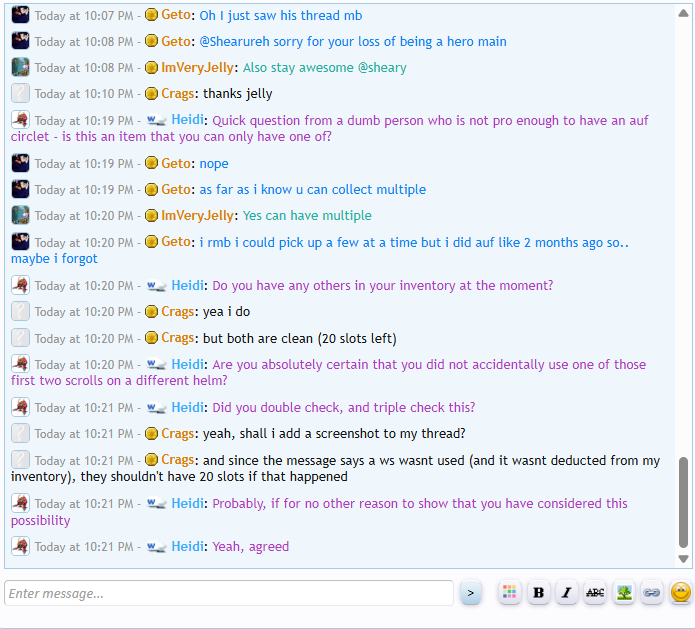Viewport: 695px width, 629px height.
Task: Insert a hyperlink with the chain icon
Action: coord(652,592)
